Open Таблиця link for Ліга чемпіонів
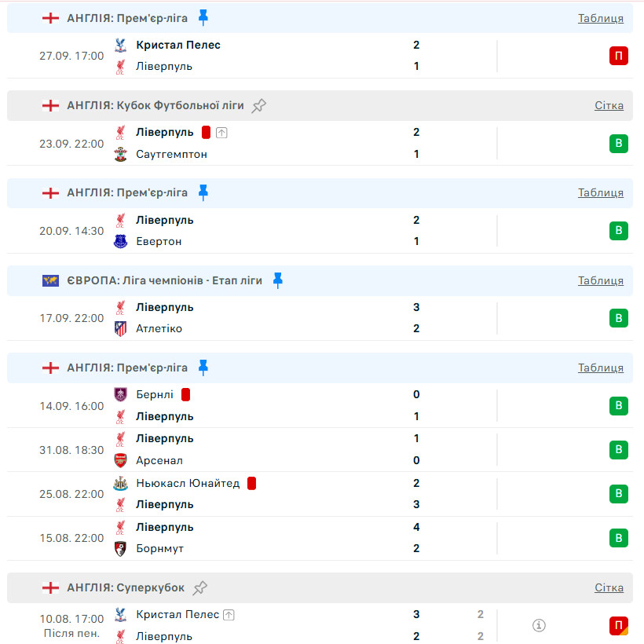Image resolution: width=644 pixels, height=644 pixels. 601,280
